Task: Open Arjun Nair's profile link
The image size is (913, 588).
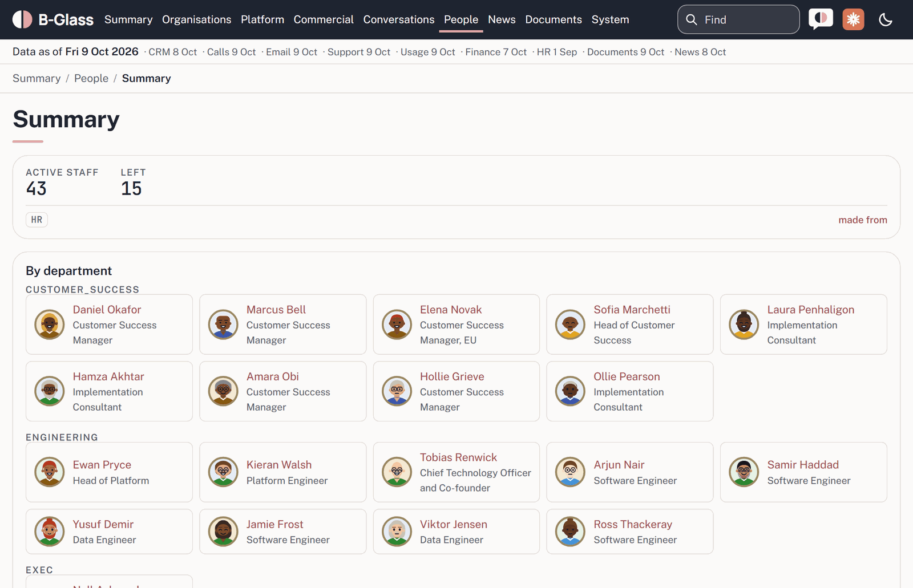Action: (x=619, y=465)
